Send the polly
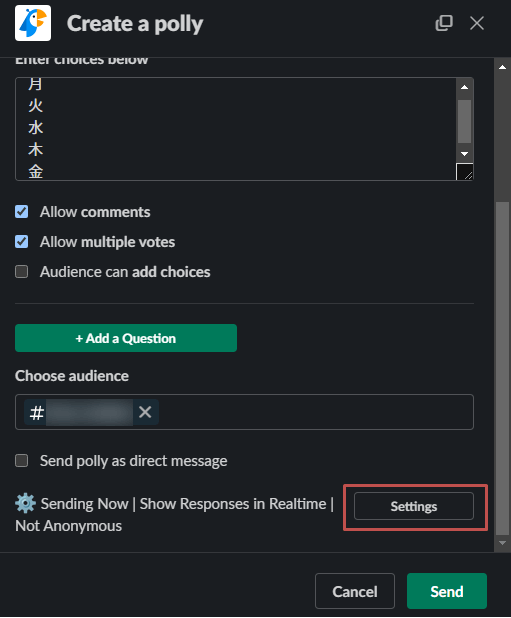This screenshot has height=618, width=511. point(447,591)
